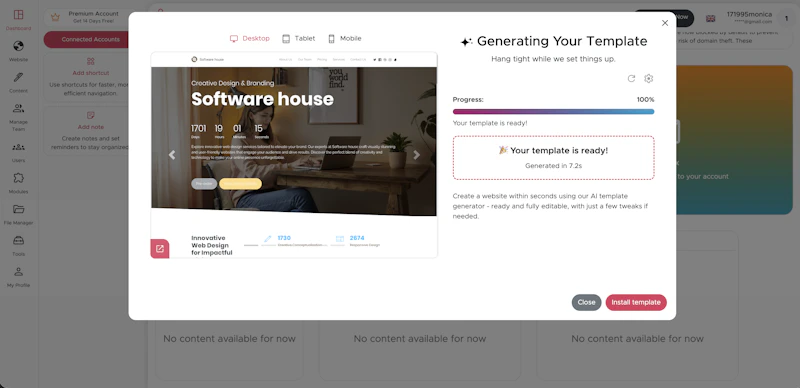Open Dashboard in the sidebar
The height and width of the screenshot is (388, 800).
[18, 20]
